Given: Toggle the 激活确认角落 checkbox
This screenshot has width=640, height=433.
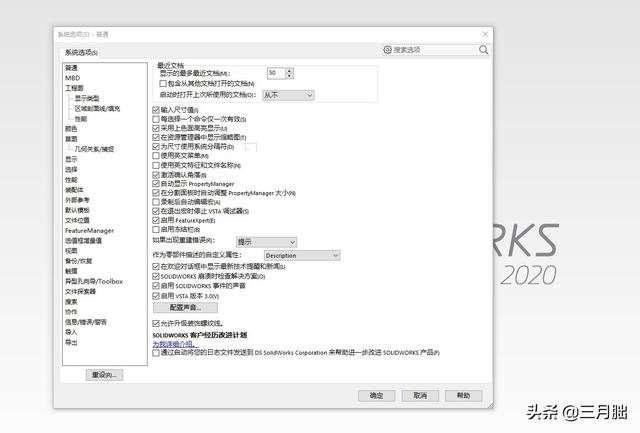Looking at the screenshot, I should click(156, 175).
